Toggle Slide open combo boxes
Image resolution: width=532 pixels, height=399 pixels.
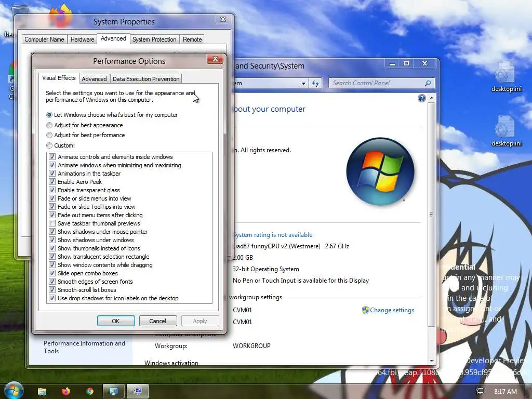52,273
